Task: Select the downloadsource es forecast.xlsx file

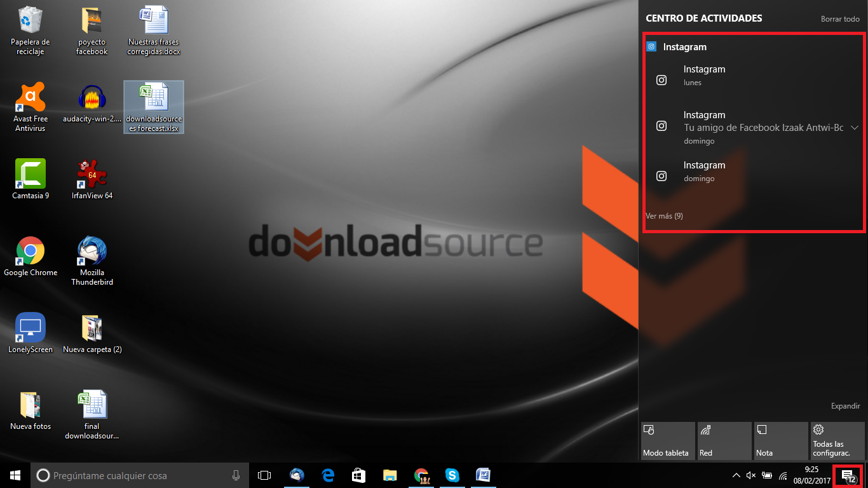Action: click(x=154, y=107)
